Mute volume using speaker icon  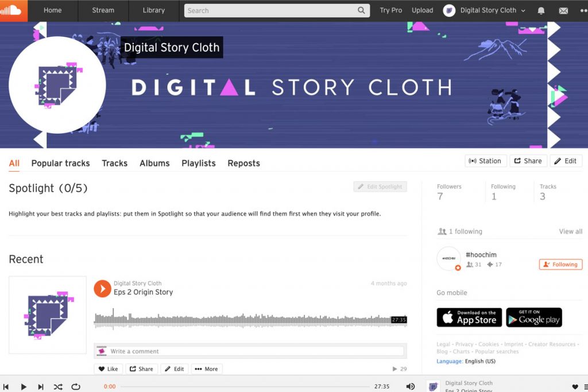coord(410,386)
